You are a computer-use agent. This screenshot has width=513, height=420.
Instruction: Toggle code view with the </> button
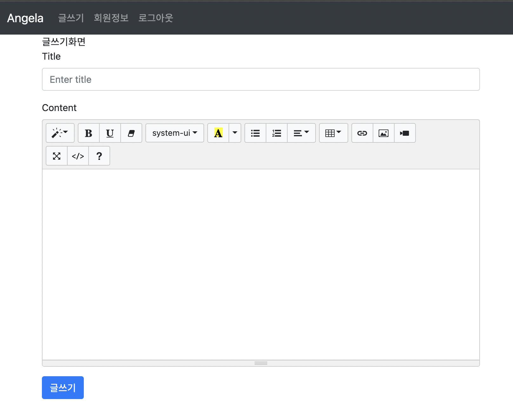78,156
